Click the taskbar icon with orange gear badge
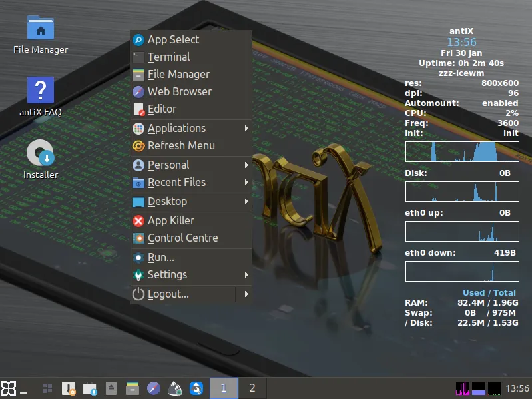 [x=69, y=388]
